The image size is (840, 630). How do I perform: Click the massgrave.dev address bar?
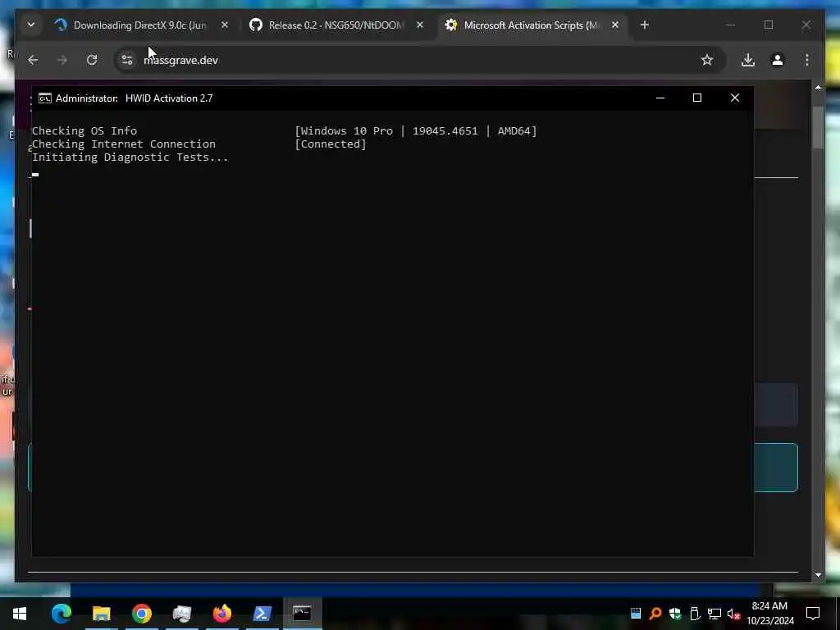click(x=419, y=60)
